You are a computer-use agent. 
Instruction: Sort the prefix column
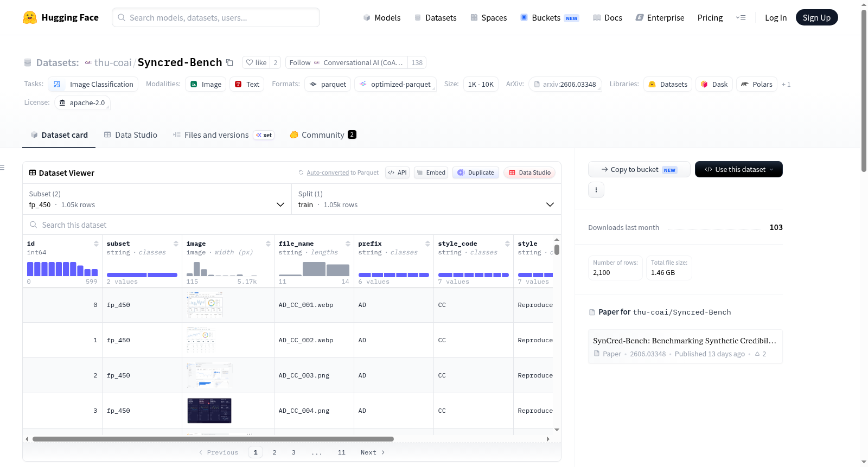pos(427,244)
